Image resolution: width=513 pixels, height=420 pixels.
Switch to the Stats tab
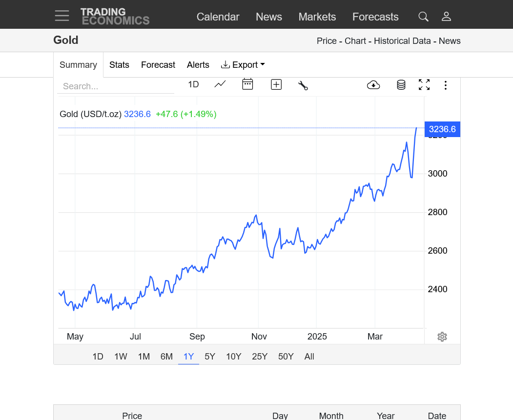coord(119,65)
